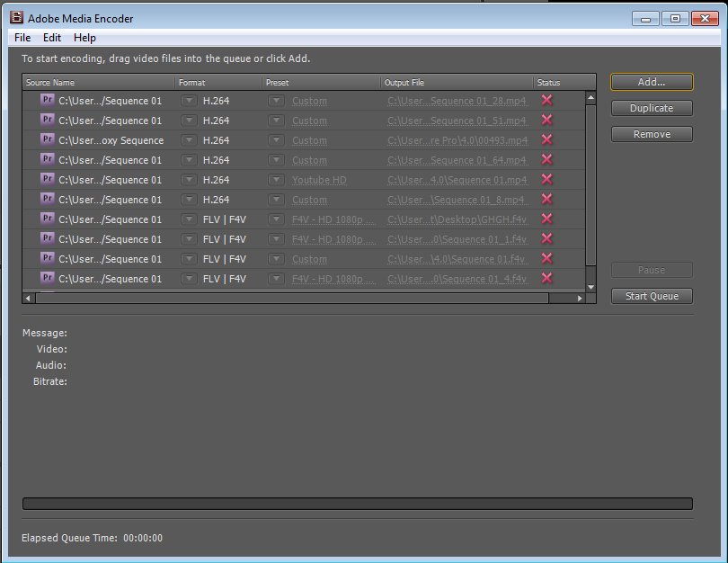The height and width of the screenshot is (563, 728).
Task: Click red X status of Sequence 01_1.f4v
Action: 547,238
